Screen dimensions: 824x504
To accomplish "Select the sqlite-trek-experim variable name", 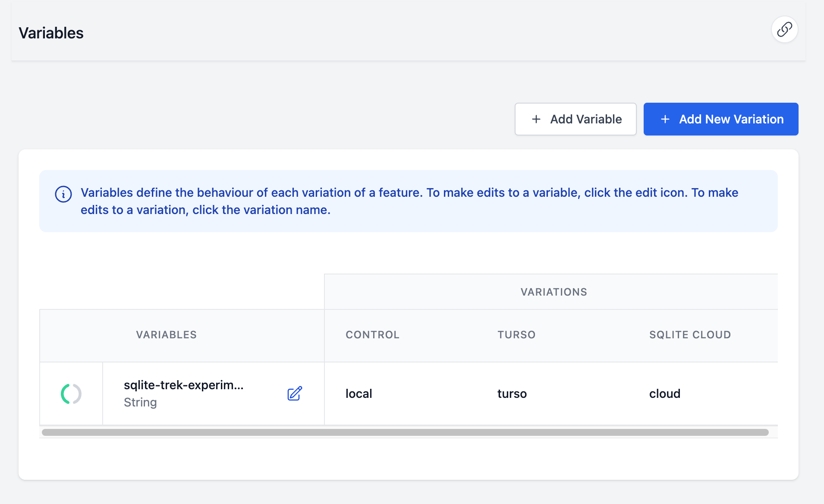I will [184, 385].
